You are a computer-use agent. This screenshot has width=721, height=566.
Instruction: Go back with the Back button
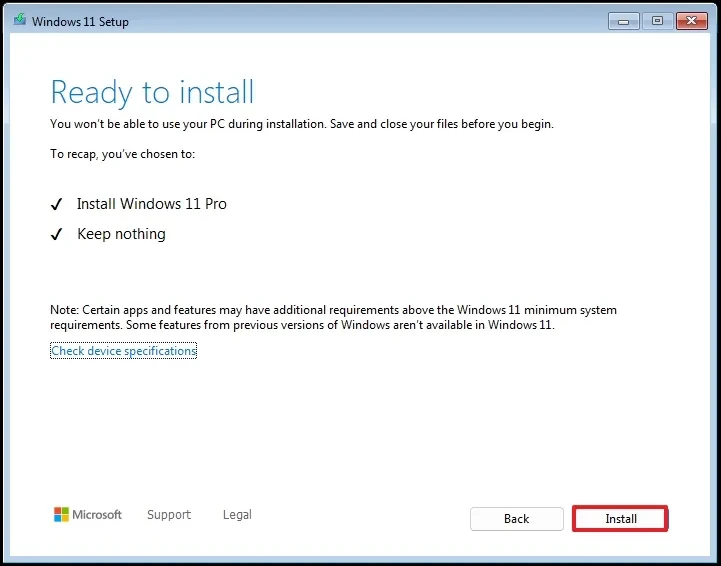(516, 519)
